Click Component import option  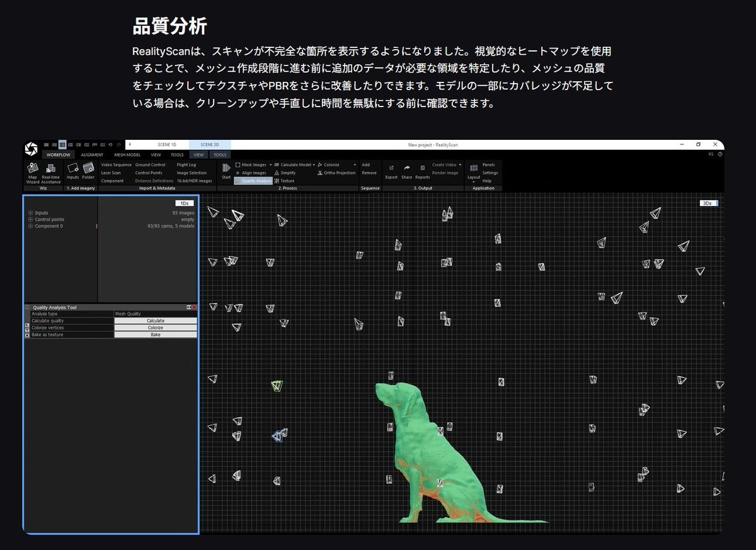(112, 181)
